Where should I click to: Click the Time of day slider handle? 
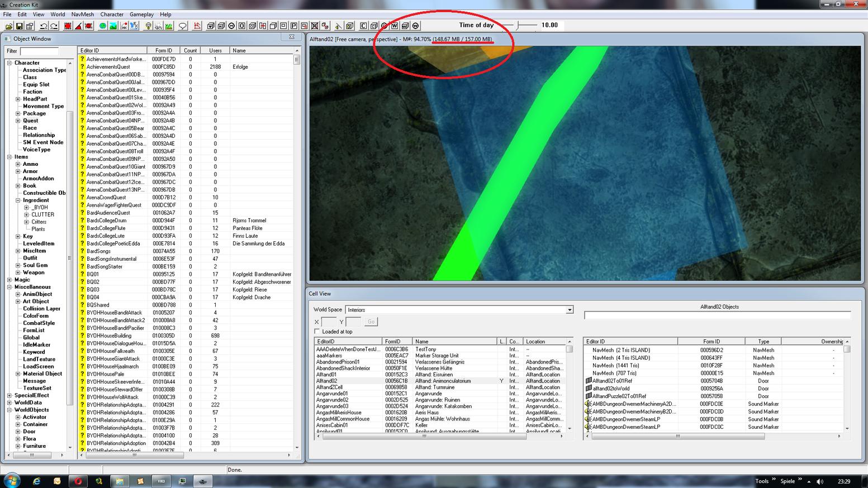click(x=518, y=25)
